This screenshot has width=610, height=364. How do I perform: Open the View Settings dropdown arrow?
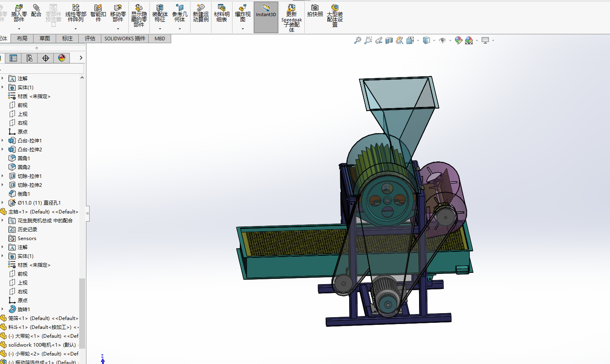[x=493, y=40]
